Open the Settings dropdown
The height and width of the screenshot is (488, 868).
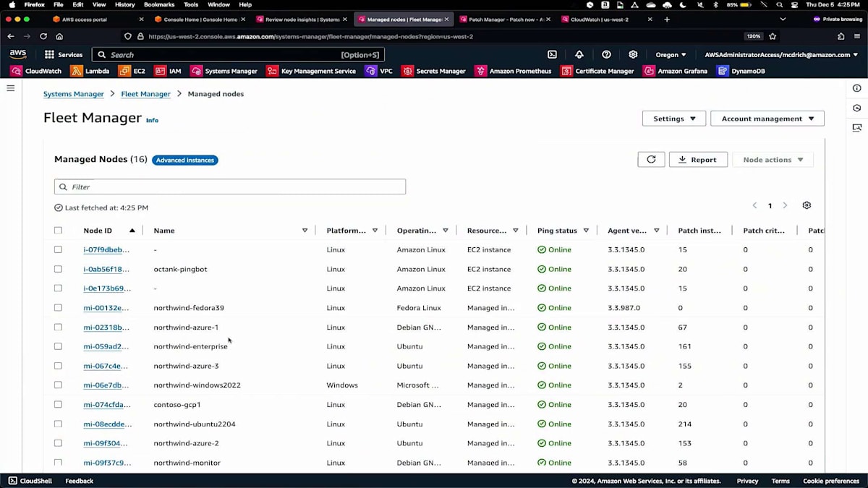click(674, 119)
